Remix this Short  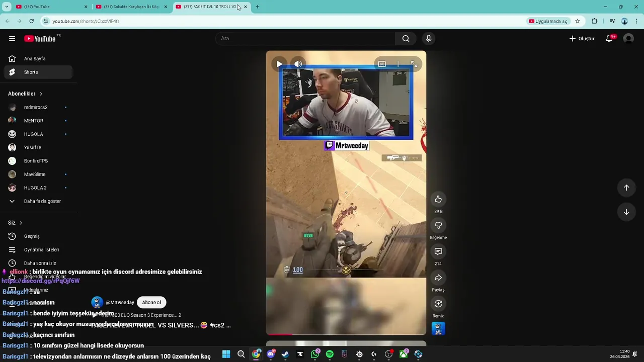click(438, 304)
